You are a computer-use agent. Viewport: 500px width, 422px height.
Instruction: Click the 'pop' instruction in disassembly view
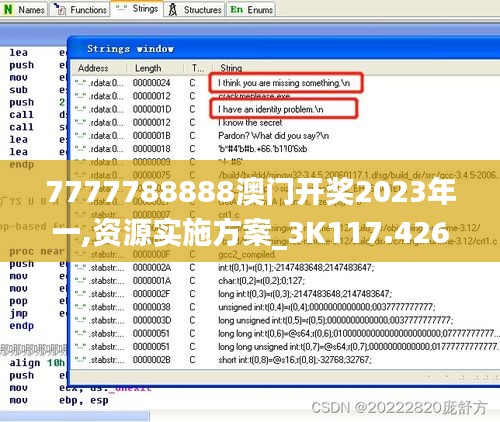[18, 301]
